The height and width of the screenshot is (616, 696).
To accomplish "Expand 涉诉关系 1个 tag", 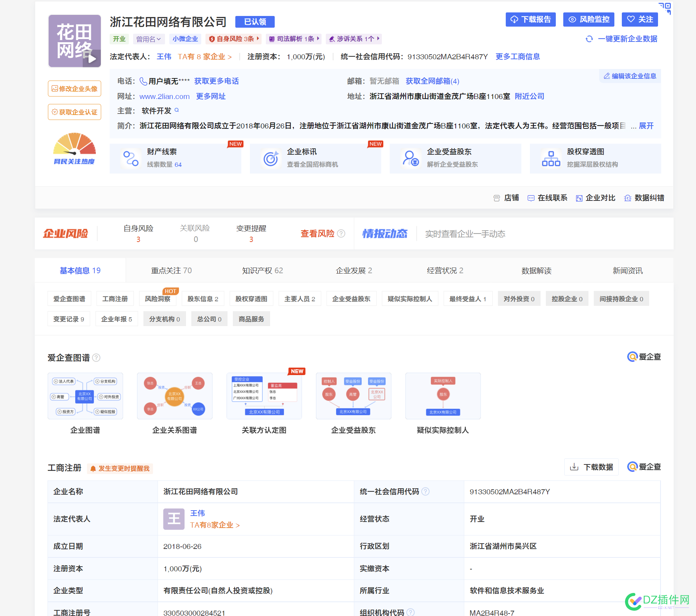I will point(354,39).
